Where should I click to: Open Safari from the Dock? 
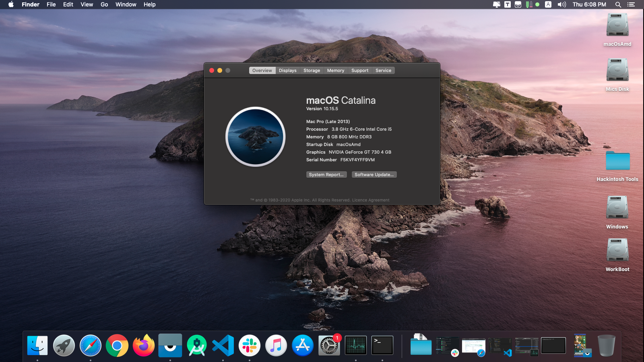[x=91, y=346]
